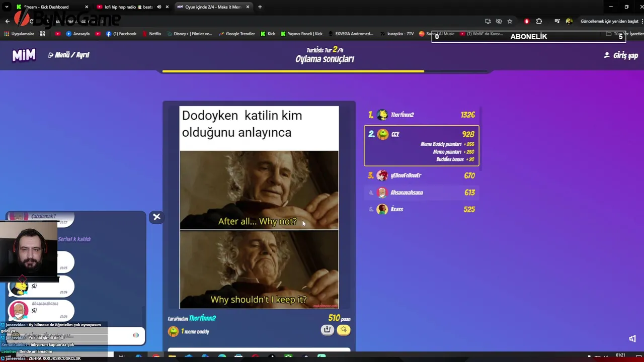Toggle game sound speaker icon

click(x=632, y=338)
